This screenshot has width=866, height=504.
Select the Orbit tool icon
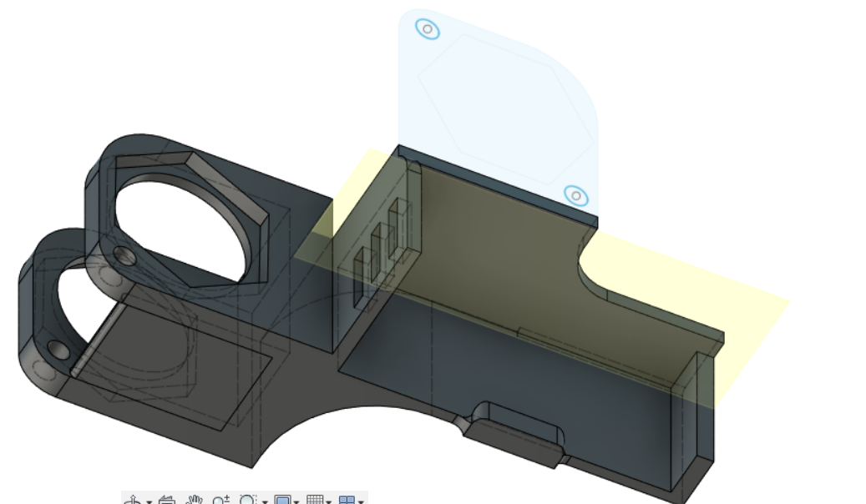134,501
